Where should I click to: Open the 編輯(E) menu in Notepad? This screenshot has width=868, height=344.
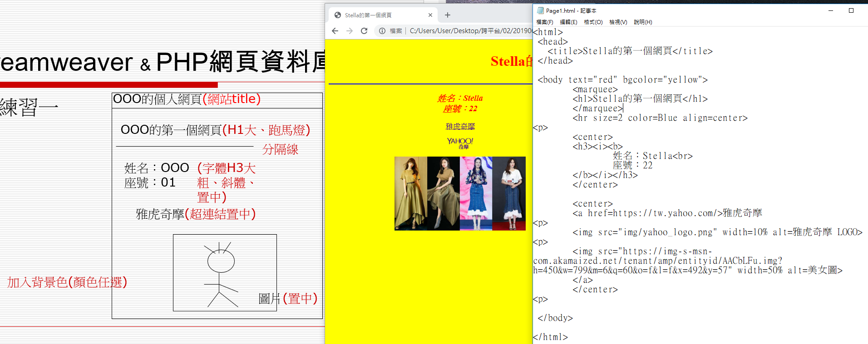568,22
